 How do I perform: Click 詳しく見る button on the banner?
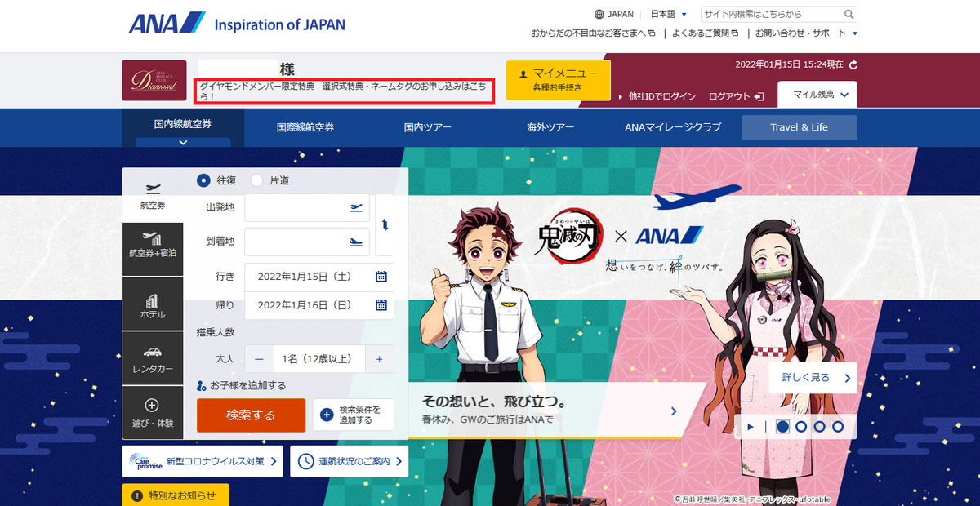tap(813, 378)
